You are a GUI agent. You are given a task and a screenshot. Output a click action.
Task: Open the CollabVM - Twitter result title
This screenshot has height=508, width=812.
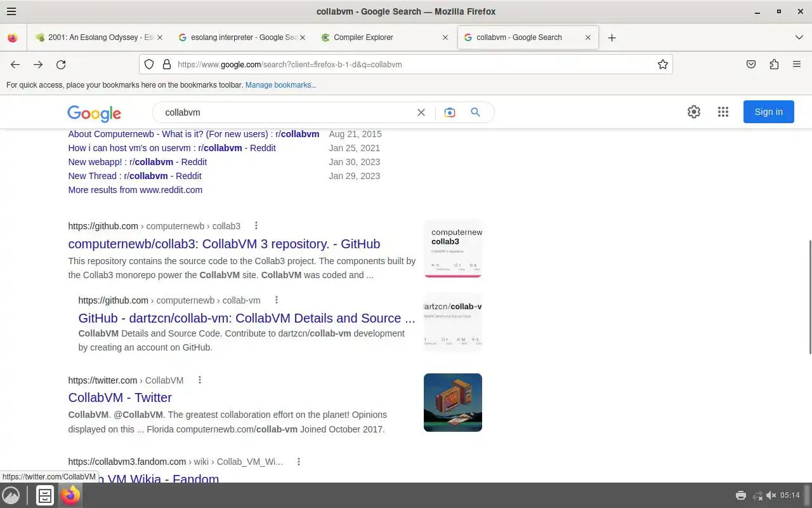pyautogui.click(x=120, y=398)
